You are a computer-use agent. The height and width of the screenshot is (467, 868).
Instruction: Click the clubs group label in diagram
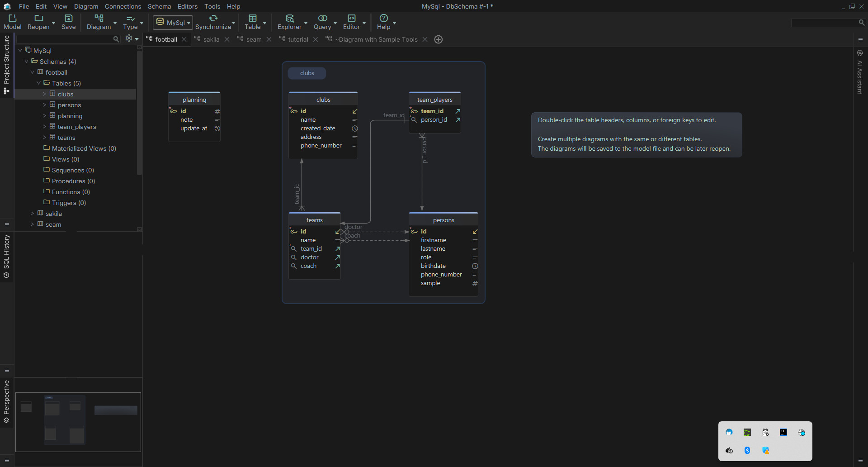307,73
